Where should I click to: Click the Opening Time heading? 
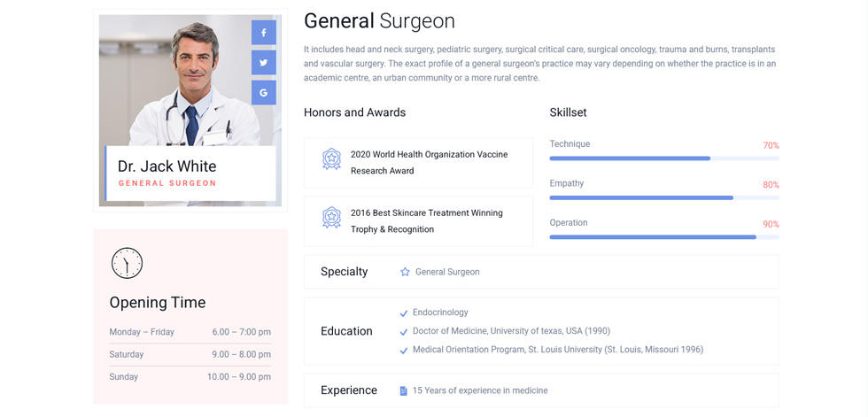[158, 303]
